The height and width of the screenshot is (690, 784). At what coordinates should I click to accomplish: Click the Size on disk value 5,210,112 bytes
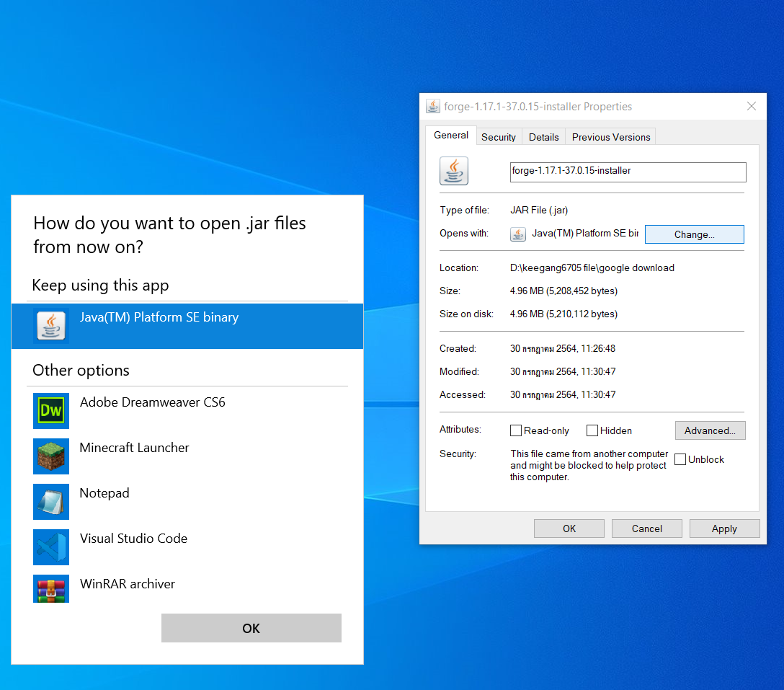tap(564, 314)
